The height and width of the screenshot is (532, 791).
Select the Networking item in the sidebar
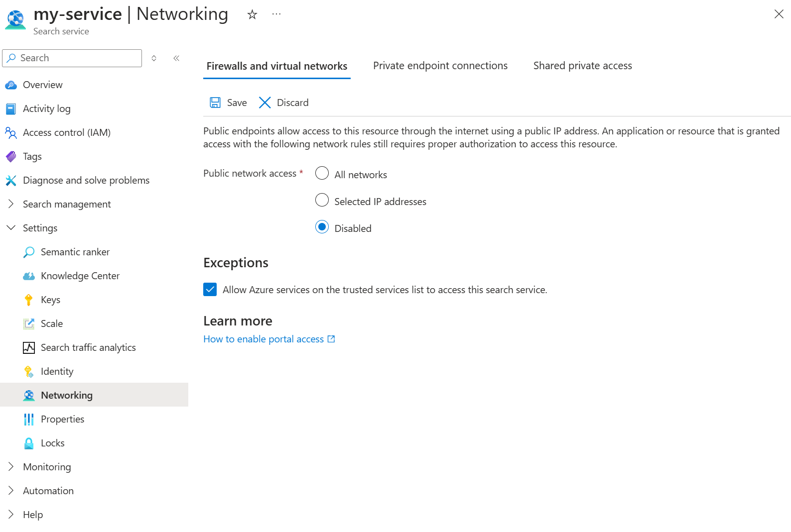(94, 396)
